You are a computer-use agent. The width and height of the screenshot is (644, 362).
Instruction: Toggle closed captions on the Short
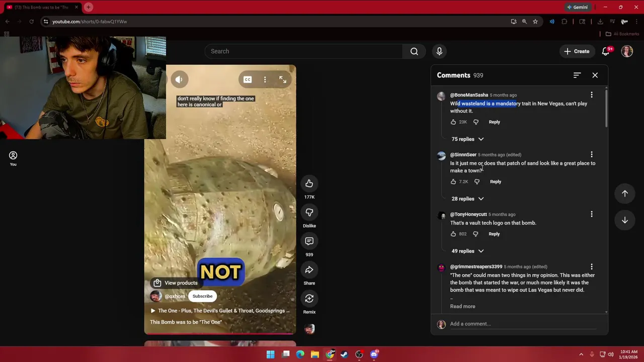click(x=248, y=79)
